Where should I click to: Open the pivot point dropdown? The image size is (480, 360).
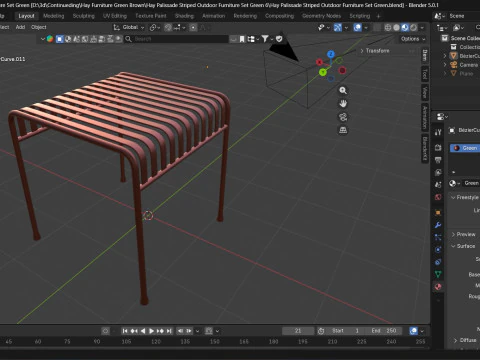(x=155, y=27)
